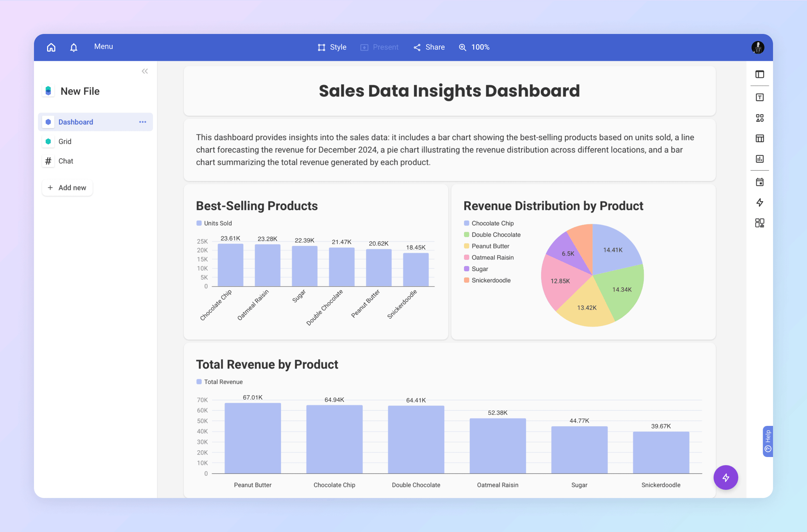807x532 pixels.
Task: Click the user profile avatar
Action: pos(757,47)
